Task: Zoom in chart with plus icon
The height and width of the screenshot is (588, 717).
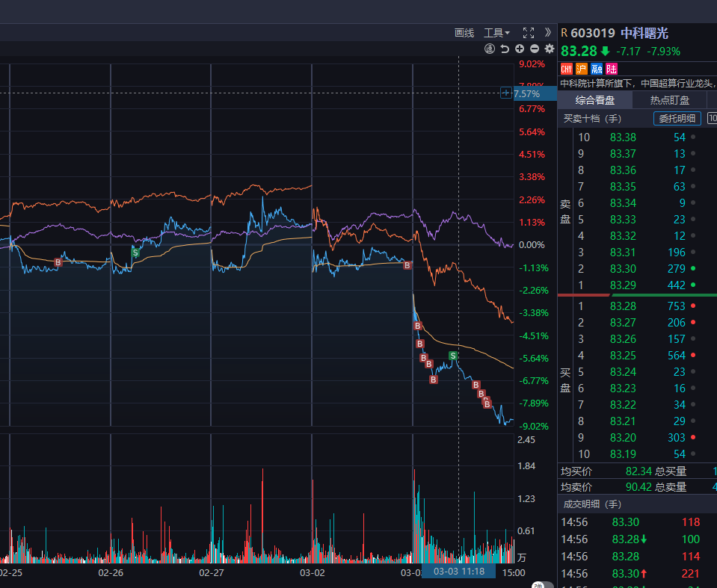Action: 520,49
